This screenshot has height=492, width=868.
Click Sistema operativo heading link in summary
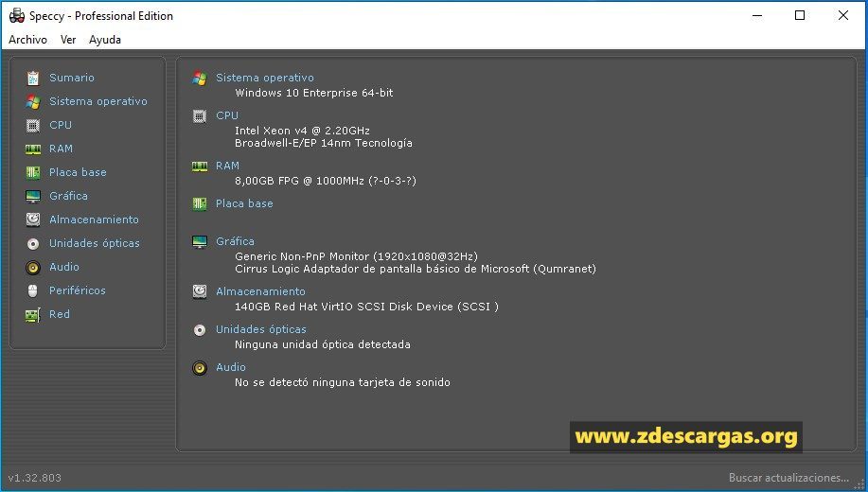(x=265, y=78)
